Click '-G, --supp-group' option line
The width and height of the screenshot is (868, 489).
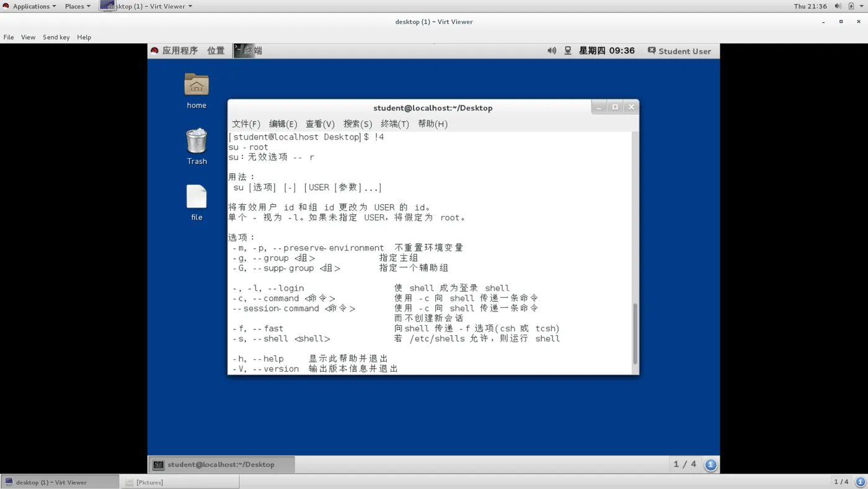click(x=340, y=268)
